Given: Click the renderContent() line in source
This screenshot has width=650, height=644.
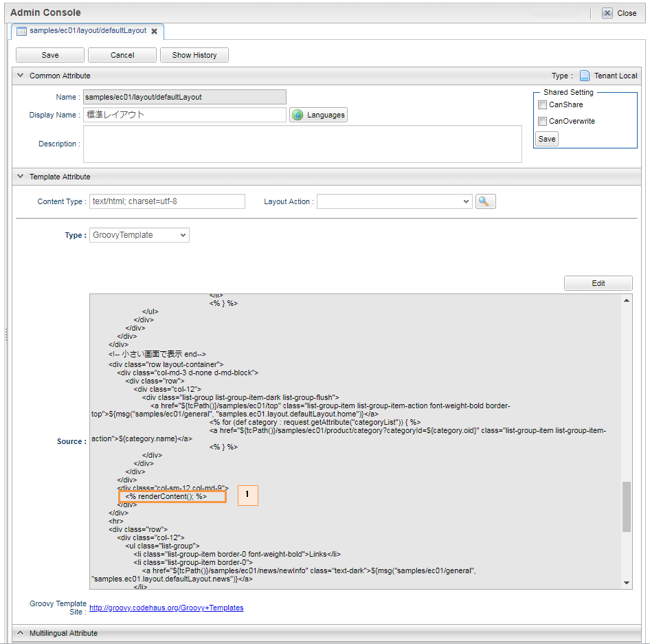Looking at the screenshot, I should (x=166, y=496).
